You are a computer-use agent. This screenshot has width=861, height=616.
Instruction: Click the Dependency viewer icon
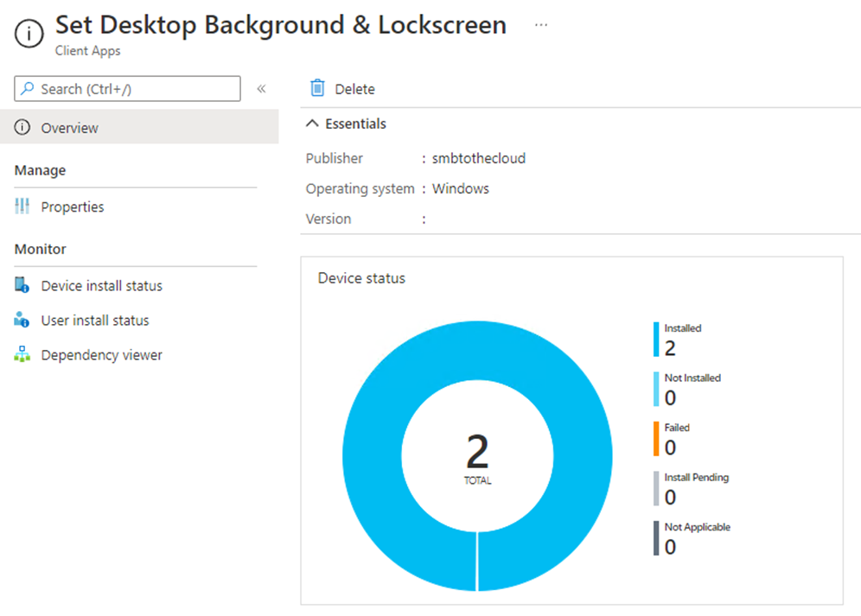22,355
